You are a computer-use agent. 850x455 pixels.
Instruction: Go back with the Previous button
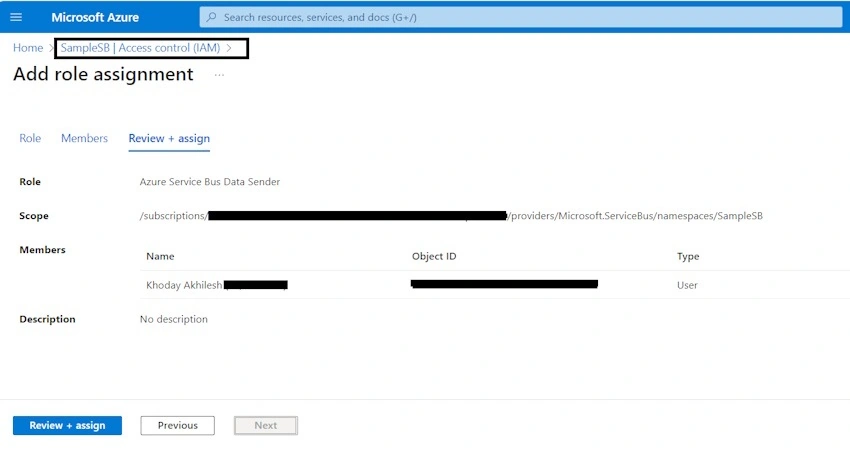coord(177,426)
